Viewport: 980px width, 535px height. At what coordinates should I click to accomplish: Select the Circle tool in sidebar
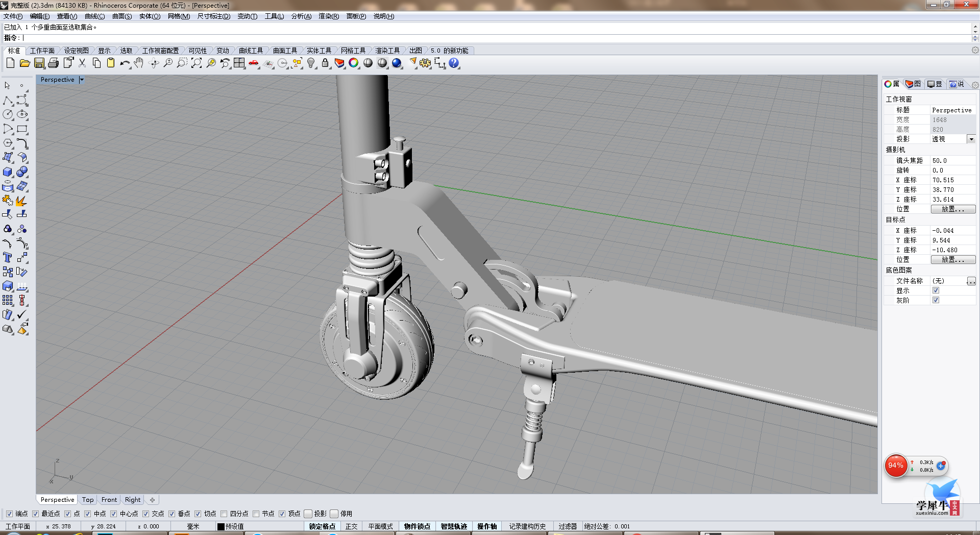click(x=8, y=115)
